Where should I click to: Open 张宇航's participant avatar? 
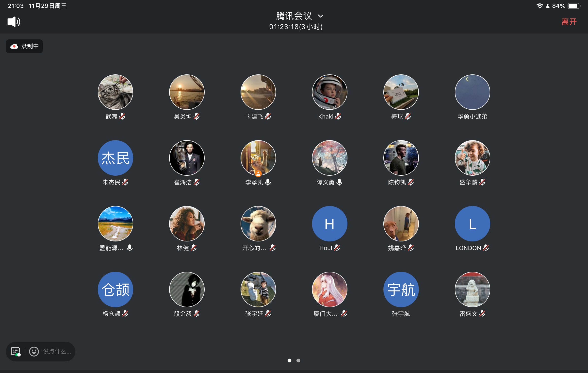(401, 289)
